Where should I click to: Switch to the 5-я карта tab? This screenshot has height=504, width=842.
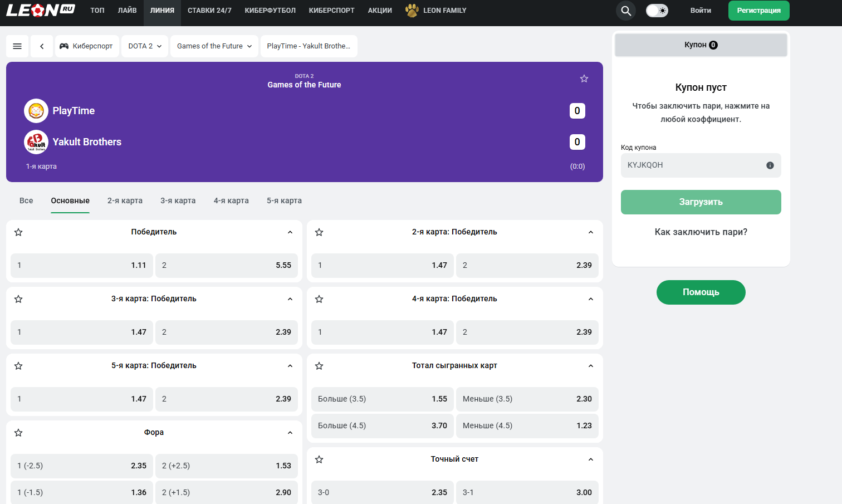[284, 200]
